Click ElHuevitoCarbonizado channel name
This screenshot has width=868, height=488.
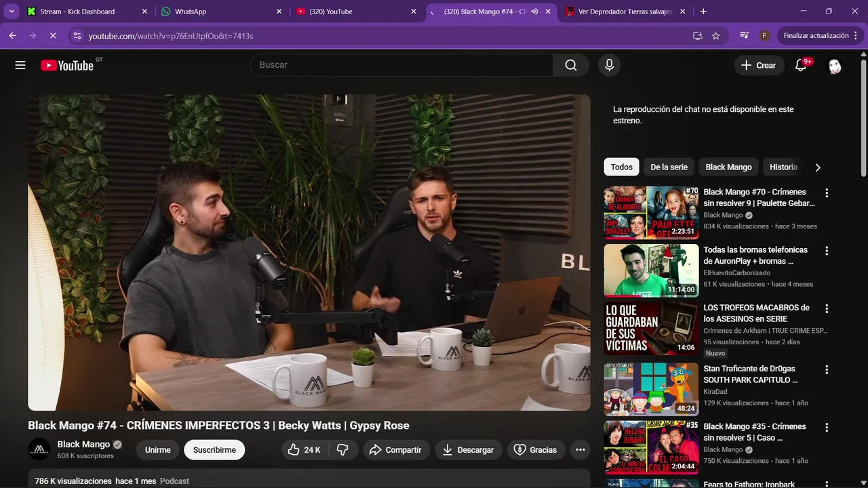pos(737,272)
